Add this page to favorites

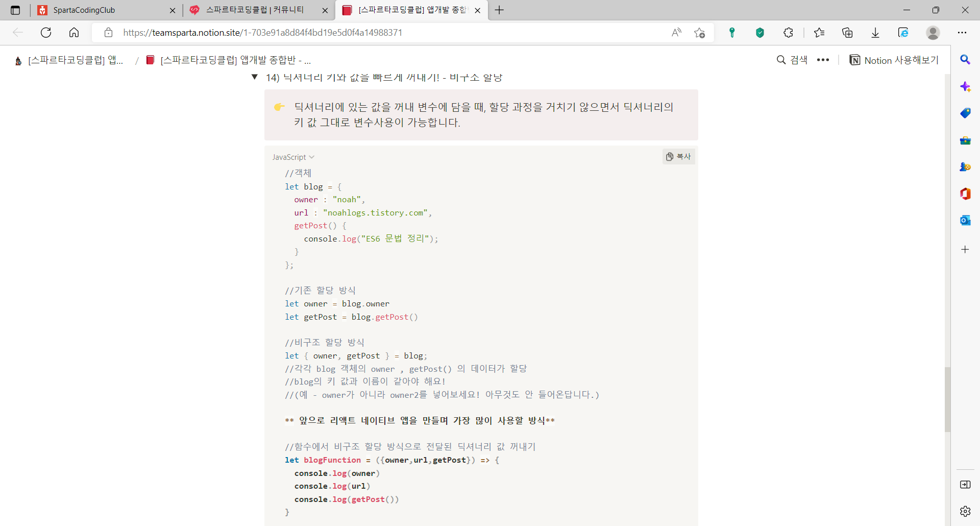[699, 33]
